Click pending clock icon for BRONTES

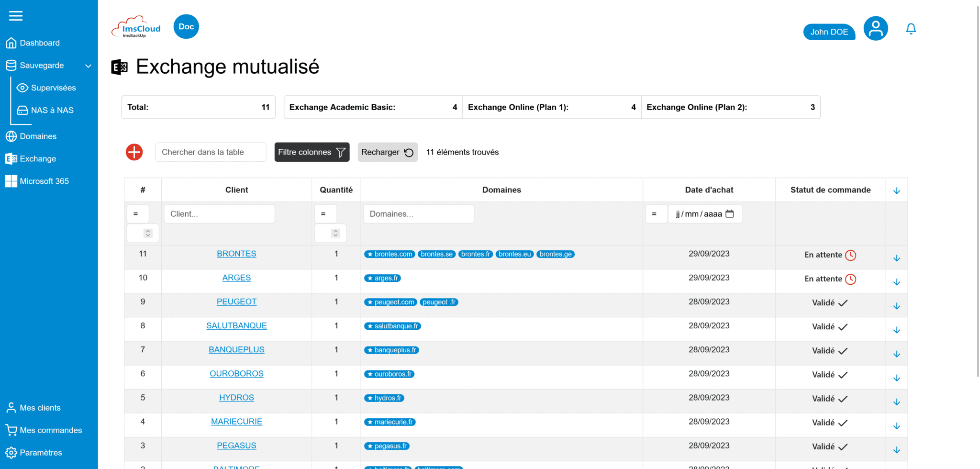pyautogui.click(x=850, y=255)
